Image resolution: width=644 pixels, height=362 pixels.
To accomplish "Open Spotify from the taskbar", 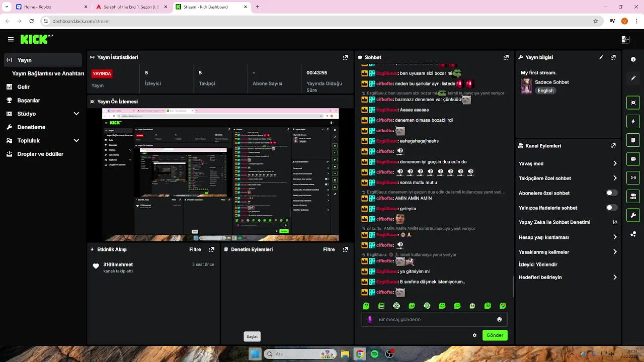I will (374, 354).
